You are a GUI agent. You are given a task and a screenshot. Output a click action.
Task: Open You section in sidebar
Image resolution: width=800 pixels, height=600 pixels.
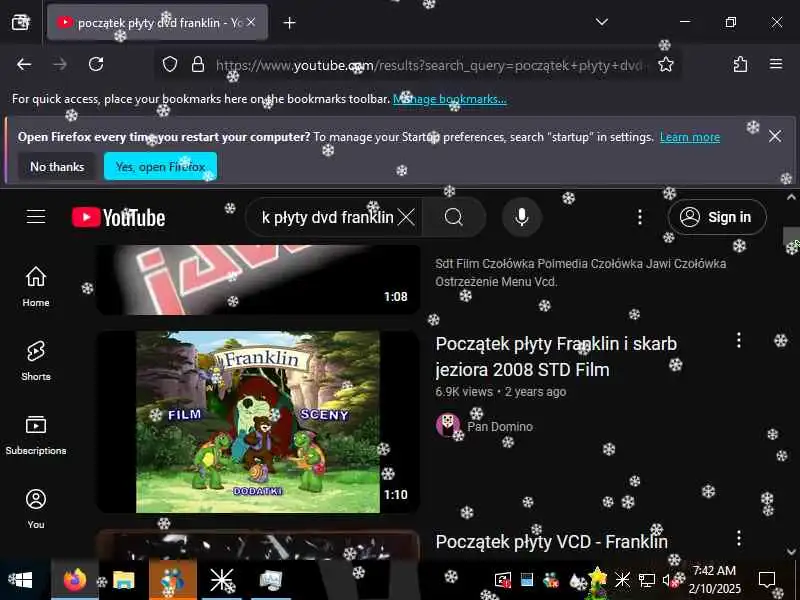[x=36, y=509]
